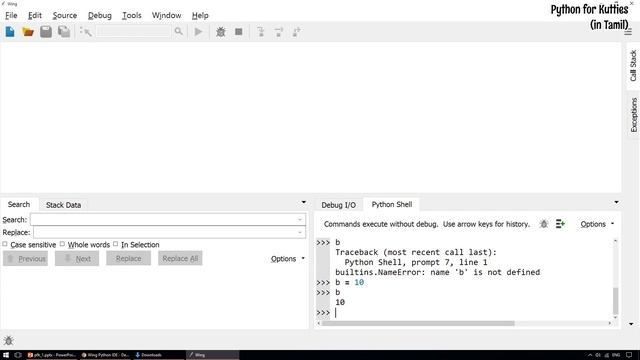Switch to PowerPoint in the taskbar
The image size is (640, 360).
(51, 355)
